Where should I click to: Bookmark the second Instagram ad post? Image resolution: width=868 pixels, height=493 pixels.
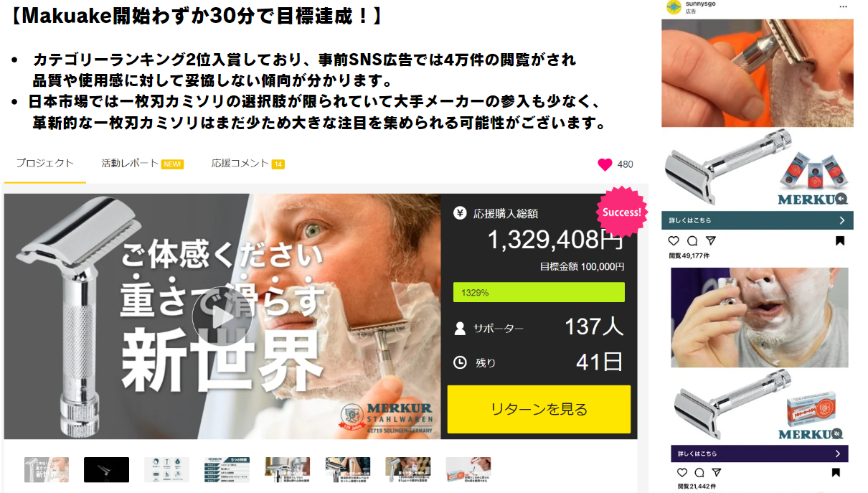[x=836, y=473]
